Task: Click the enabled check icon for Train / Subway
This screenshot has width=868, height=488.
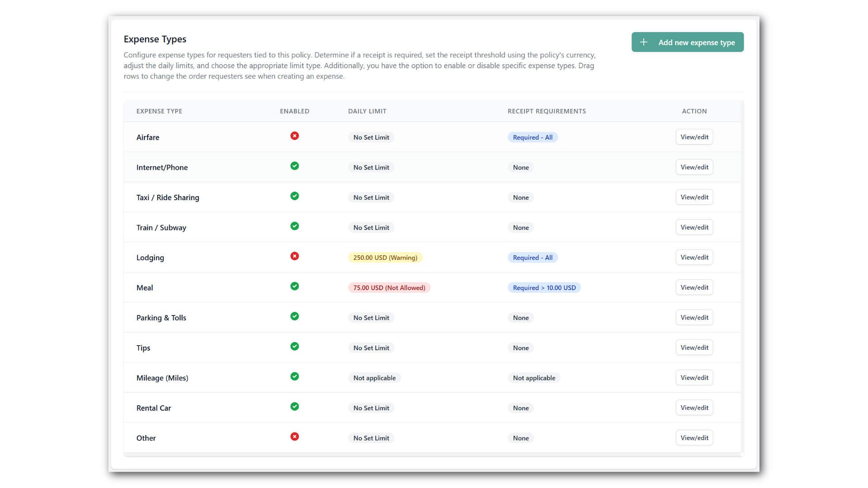Action: [x=294, y=226]
